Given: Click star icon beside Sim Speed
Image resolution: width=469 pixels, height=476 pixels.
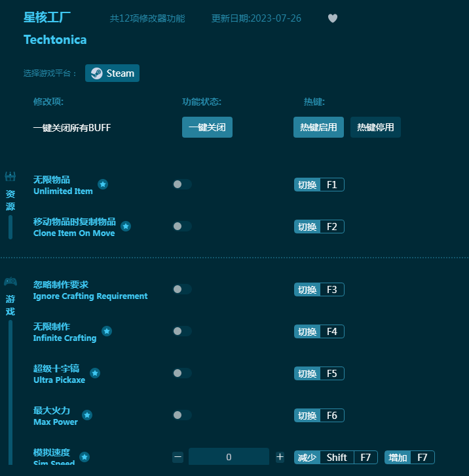Looking at the screenshot, I should coord(84,457).
